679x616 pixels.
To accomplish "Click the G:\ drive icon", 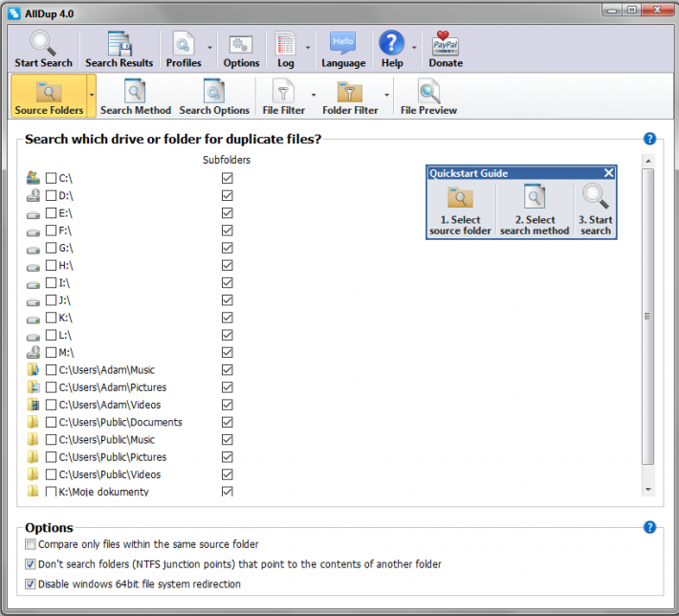I will [33, 250].
